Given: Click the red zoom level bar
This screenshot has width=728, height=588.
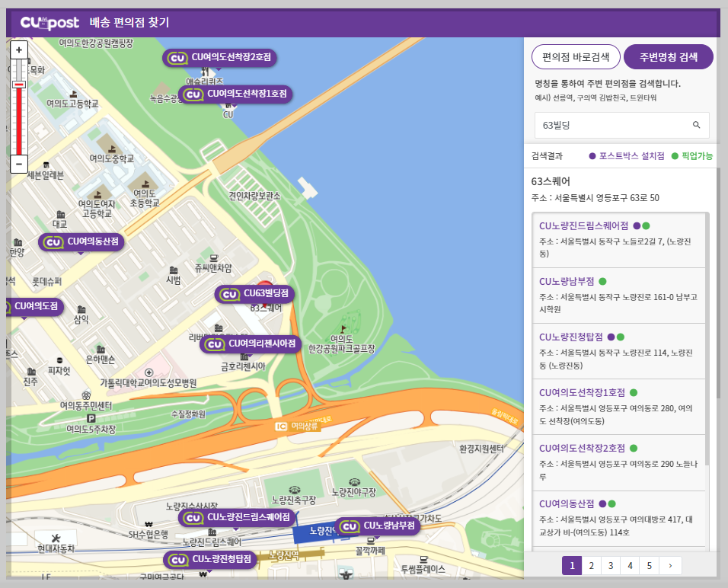Looking at the screenshot, I should coord(19,121).
